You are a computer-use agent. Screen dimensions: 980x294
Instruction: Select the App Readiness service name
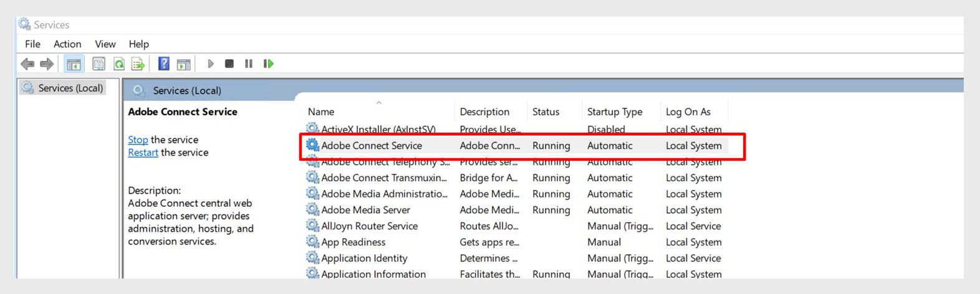353,242
